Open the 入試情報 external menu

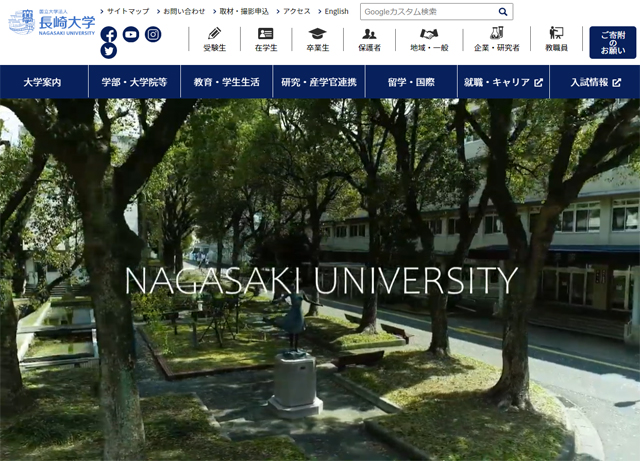pyautogui.click(x=596, y=82)
